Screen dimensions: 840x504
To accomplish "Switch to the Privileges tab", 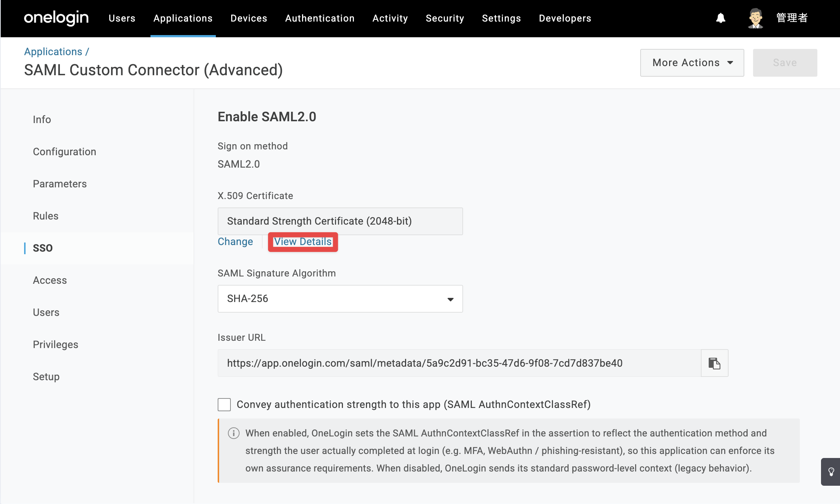I will pyautogui.click(x=56, y=344).
